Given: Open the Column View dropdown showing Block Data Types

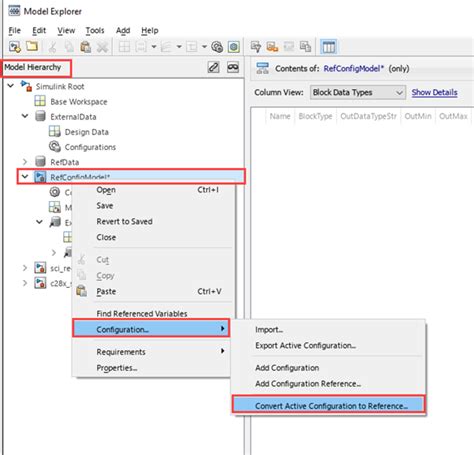Looking at the screenshot, I should [358, 92].
